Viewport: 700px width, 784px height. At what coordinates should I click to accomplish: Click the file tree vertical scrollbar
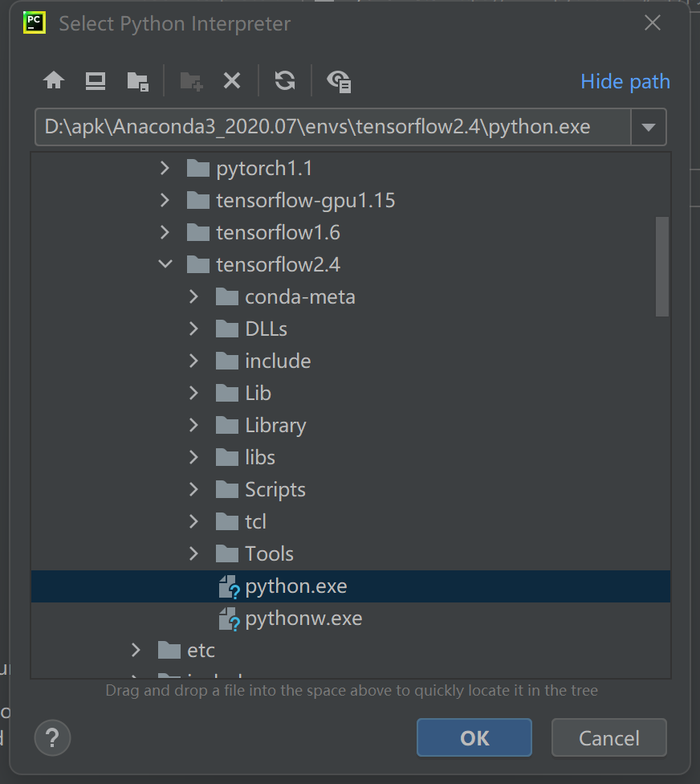coord(662,267)
